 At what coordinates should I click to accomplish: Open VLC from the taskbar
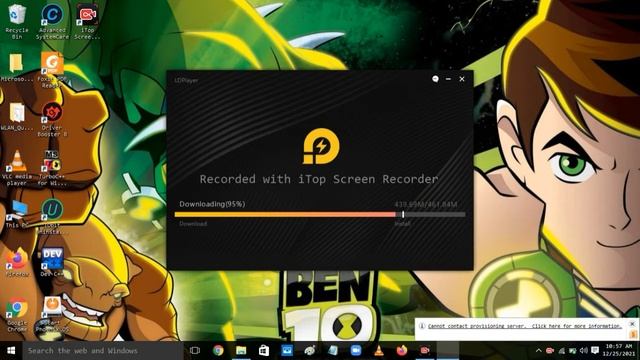point(379,350)
